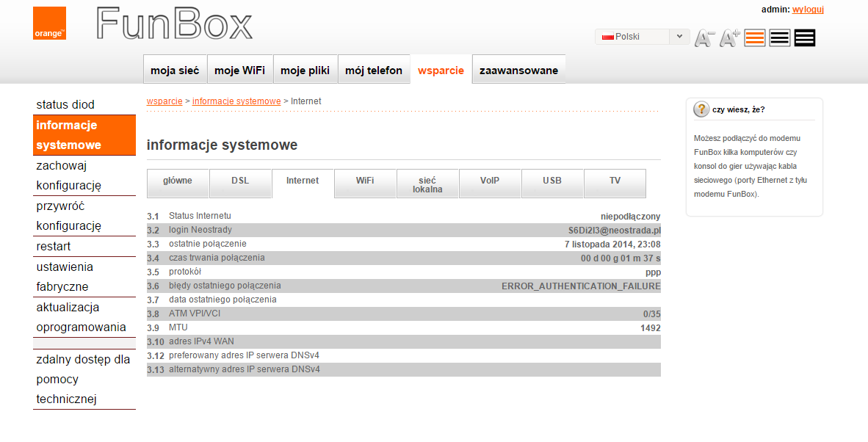Screen dimensions: 868x442
Task: Click the connection duration value
Action: coord(621,258)
